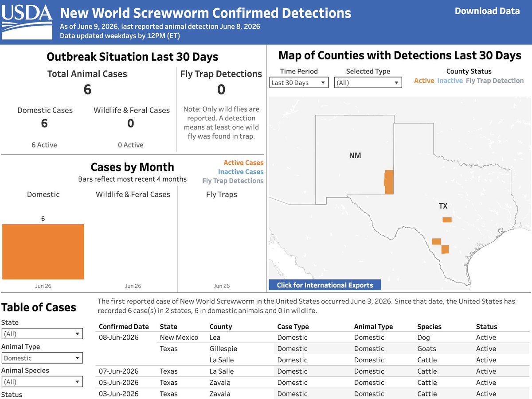Click the Table of Cases heading
This screenshot has width=532, height=399.
39,307
